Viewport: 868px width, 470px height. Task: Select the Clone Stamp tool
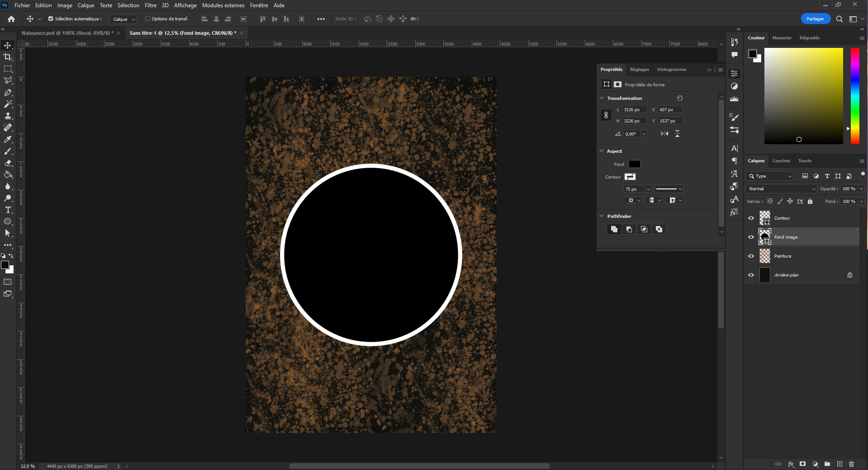[8, 116]
